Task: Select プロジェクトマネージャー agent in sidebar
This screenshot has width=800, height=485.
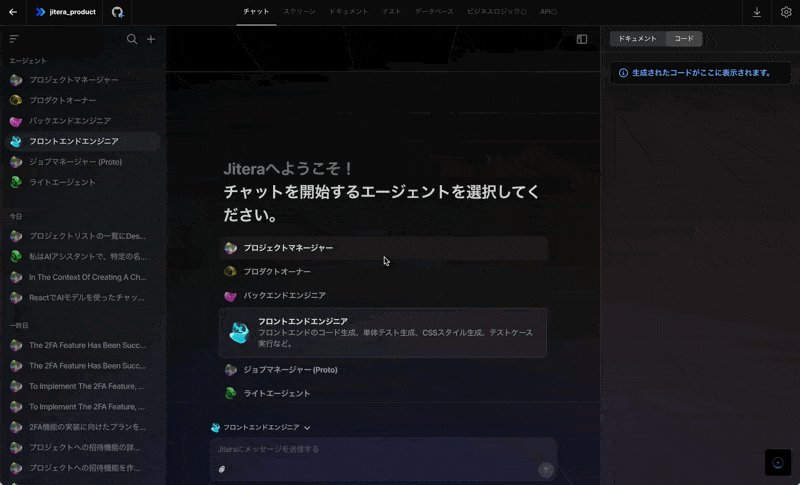Action: tap(83, 80)
